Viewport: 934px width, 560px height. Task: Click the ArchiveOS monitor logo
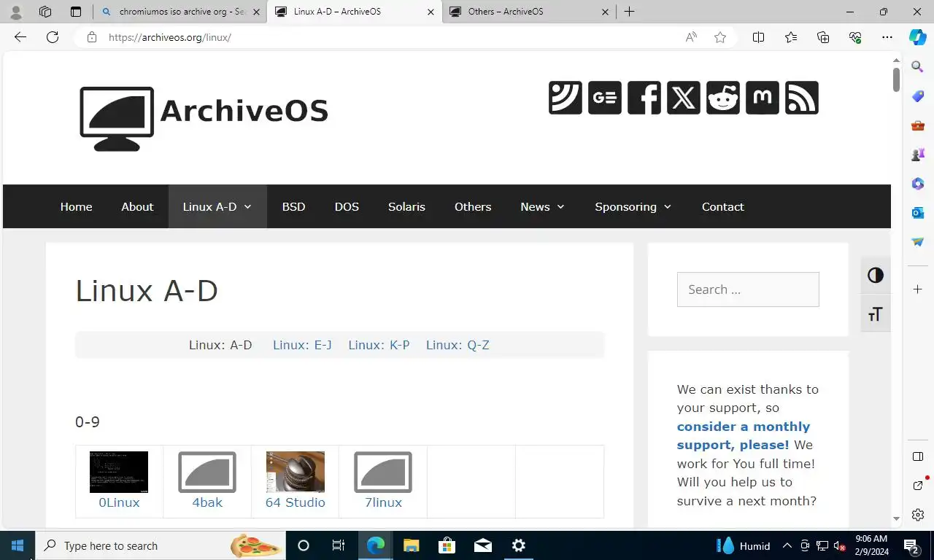click(x=117, y=118)
